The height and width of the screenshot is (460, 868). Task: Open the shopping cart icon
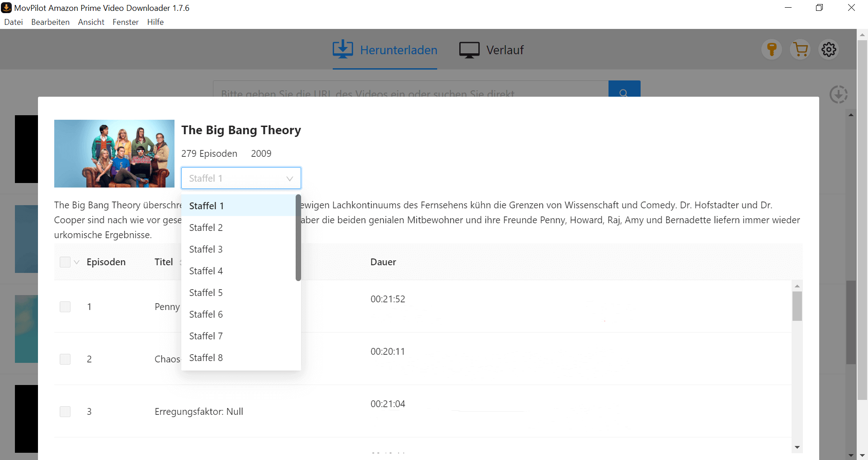coord(800,49)
